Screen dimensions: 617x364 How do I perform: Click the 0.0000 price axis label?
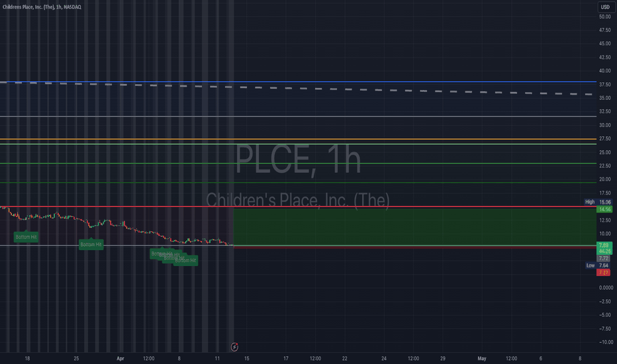(x=606, y=288)
